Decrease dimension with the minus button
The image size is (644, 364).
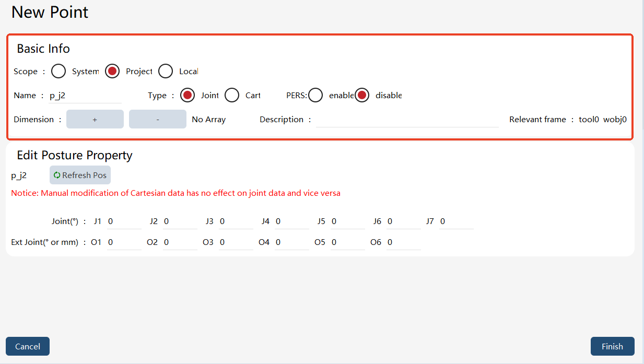(158, 119)
